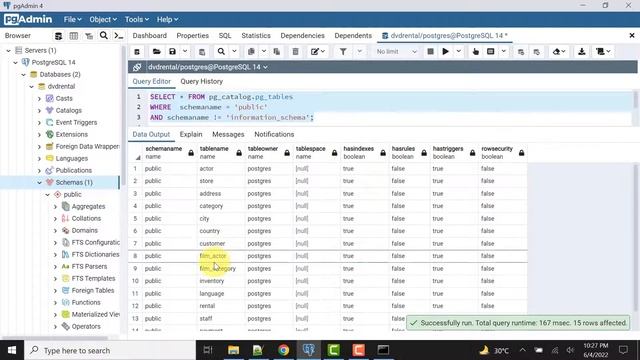640x360 pixels.
Task: Open the File menu
Action: pos(72,19)
